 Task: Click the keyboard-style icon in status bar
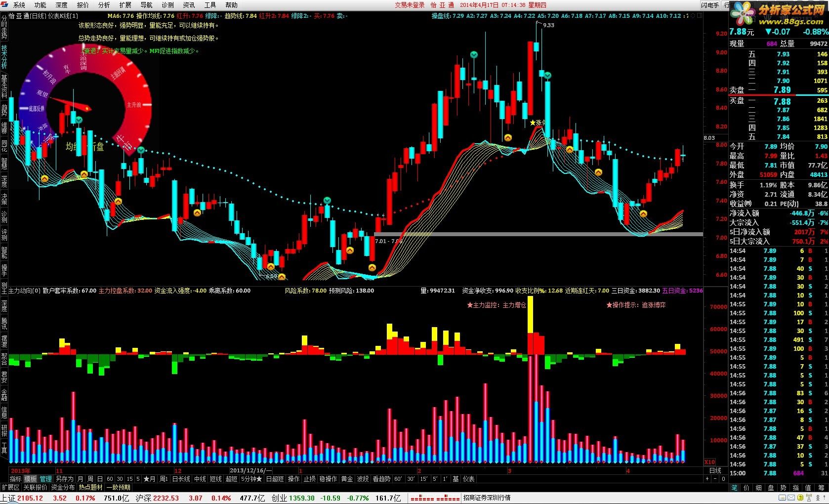coord(782,498)
